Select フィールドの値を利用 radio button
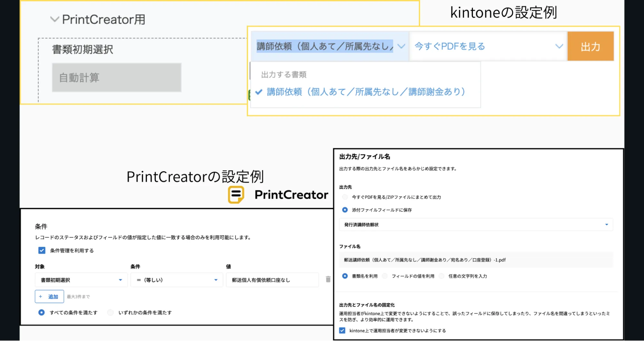 [385, 276]
